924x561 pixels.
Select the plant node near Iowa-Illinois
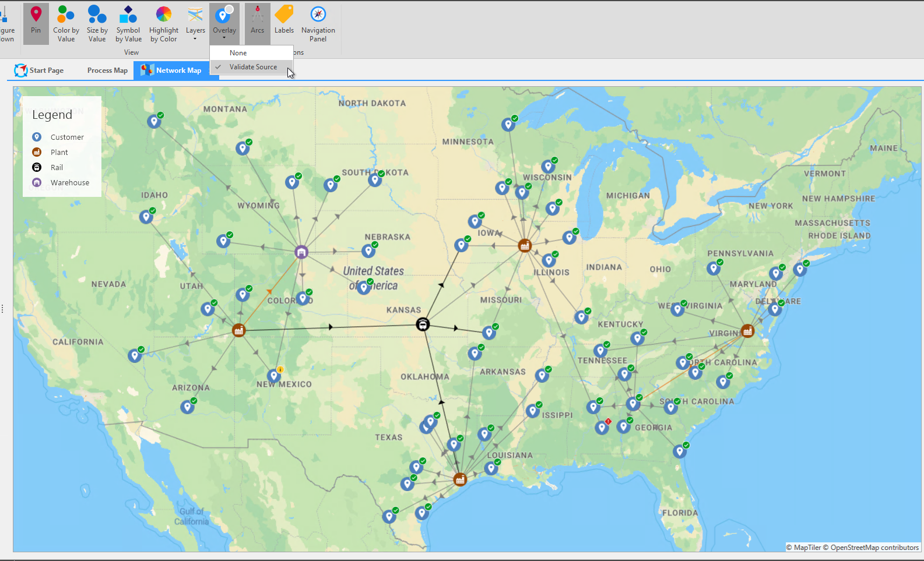point(525,245)
